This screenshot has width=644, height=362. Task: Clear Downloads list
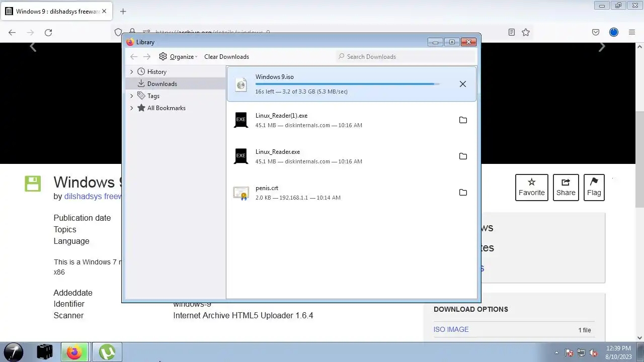click(226, 57)
